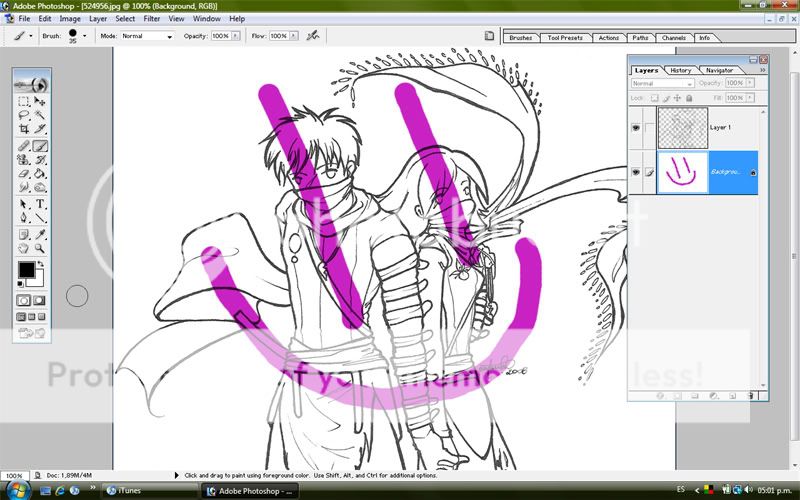This screenshot has height=500, width=800.
Task: Choose the Hand tool
Action: (x=24, y=247)
